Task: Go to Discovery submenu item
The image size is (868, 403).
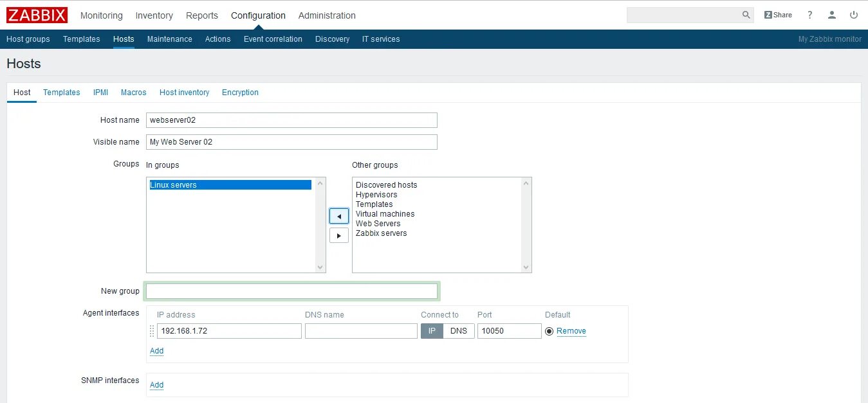Action: [x=333, y=39]
